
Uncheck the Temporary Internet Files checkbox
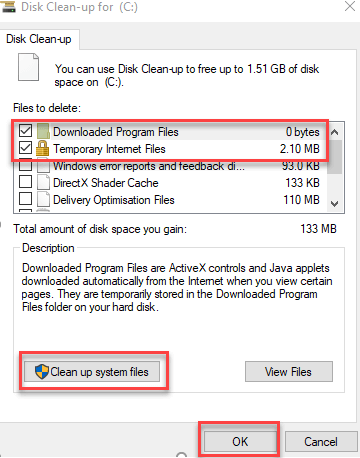26,148
